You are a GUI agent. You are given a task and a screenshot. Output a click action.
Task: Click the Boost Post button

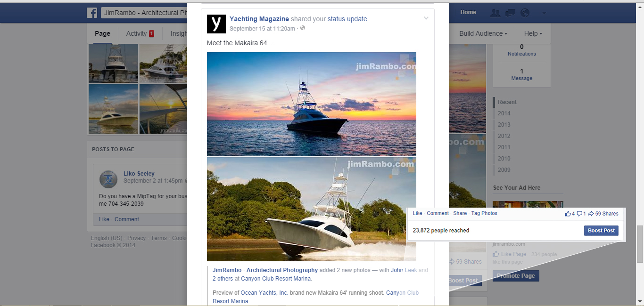click(602, 231)
